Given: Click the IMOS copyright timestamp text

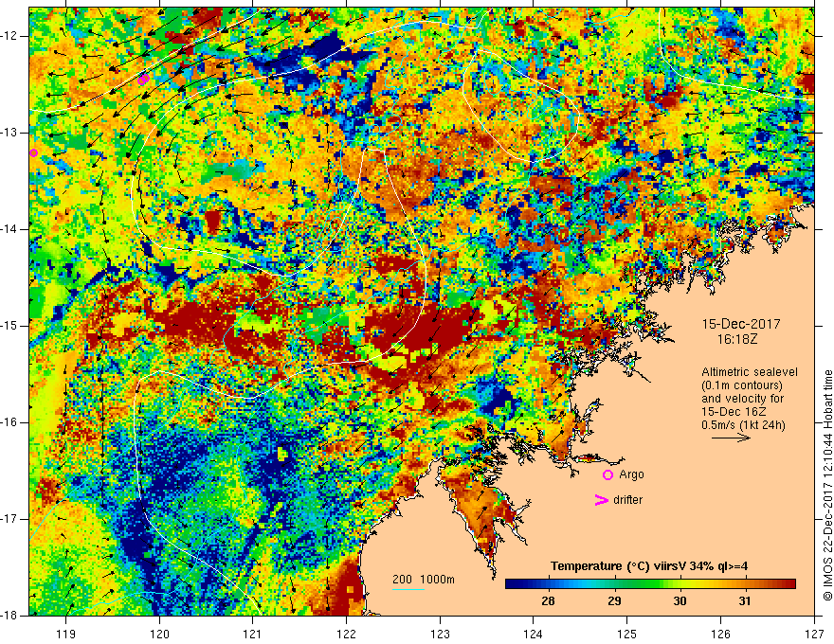Looking at the screenshot, I should (x=827, y=485).
